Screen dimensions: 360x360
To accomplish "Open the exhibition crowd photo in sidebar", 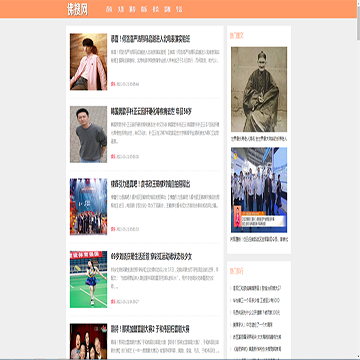I will tap(259, 190).
